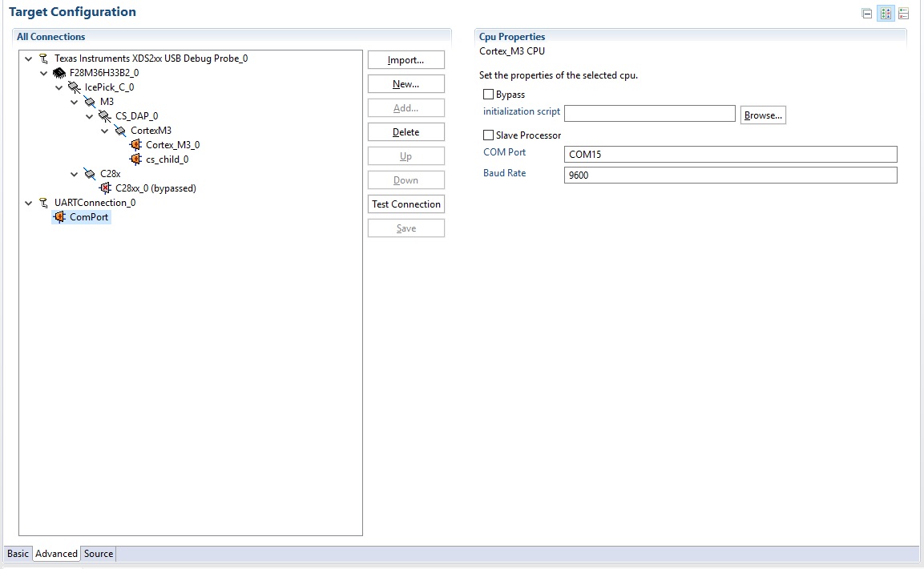Screen dimensions: 924x569
Task: Click the cs_child_0 device icon
Action: click(136, 159)
